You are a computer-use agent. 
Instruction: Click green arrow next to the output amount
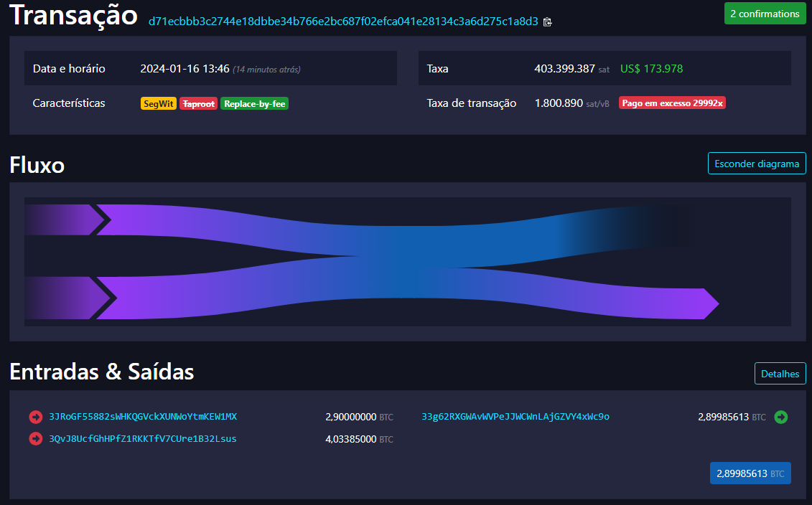coord(781,417)
